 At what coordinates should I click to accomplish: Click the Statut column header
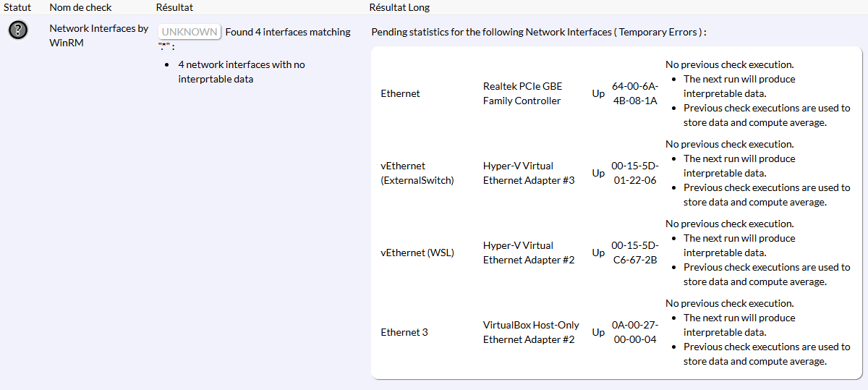(x=17, y=7)
